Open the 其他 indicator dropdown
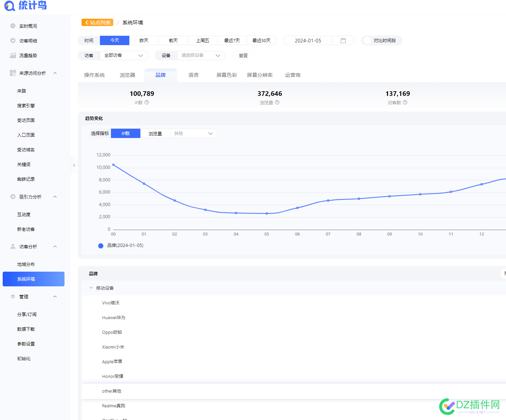This screenshot has height=420, width=506. 194,133
